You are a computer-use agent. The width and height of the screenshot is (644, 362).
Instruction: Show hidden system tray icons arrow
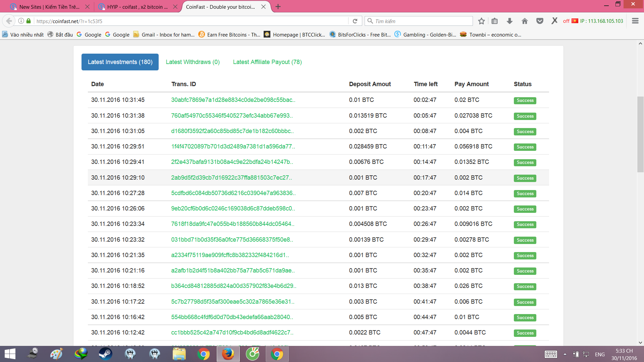[x=565, y=354]
